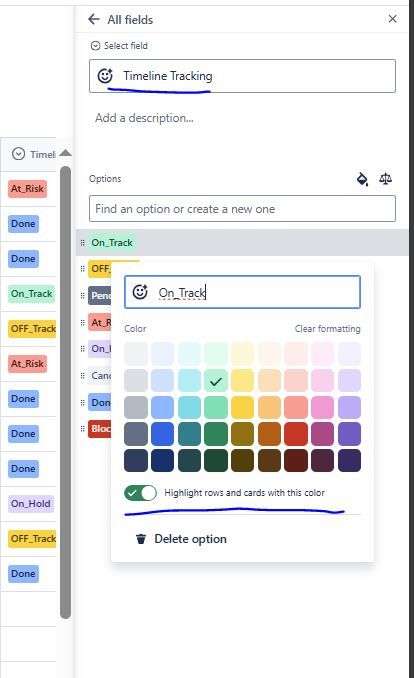Image resolution: width=414 pixels, height=678 pixels.
Task: Click drag handle of At_R option
Action: coord(82,322)
